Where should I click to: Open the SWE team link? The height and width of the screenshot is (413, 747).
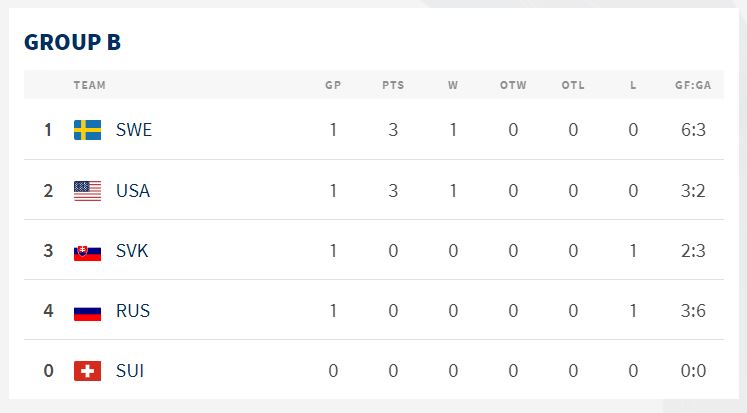(134, 130)
